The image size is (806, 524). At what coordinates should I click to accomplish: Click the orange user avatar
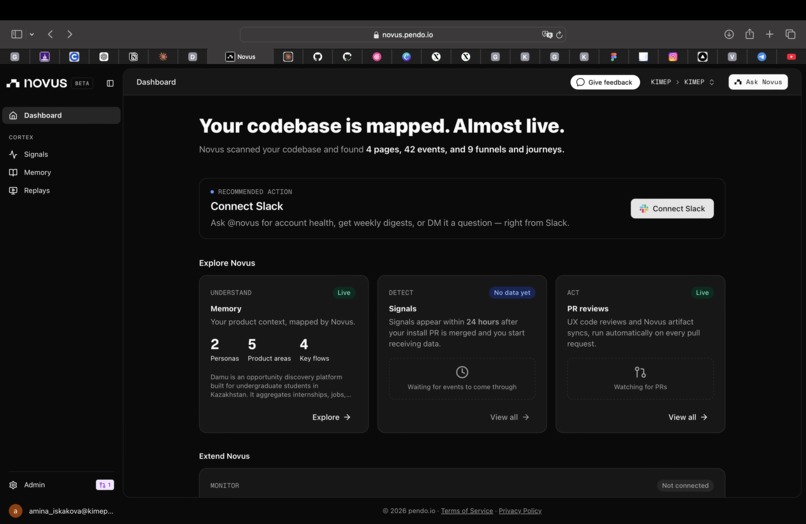coord(15,511)
